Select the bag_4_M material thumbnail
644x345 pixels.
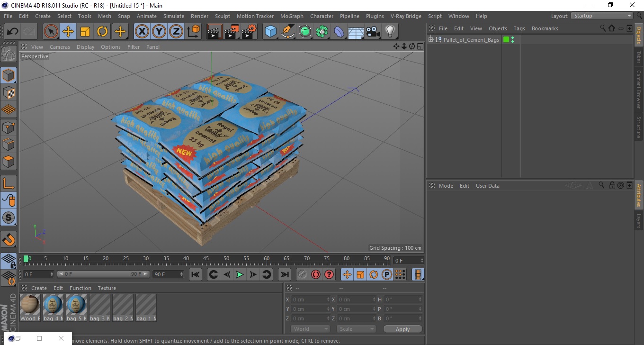(x=53, y=308)
